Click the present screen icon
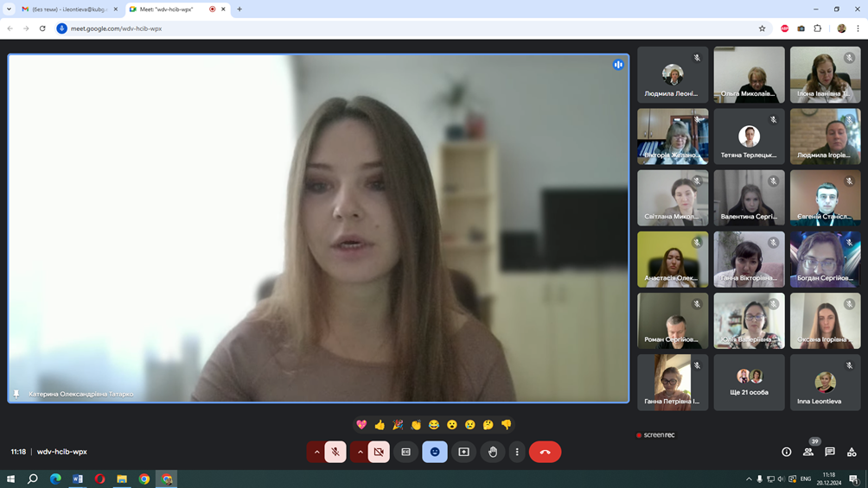This screenshot has width=868, height=488. (x=464, y=452)
